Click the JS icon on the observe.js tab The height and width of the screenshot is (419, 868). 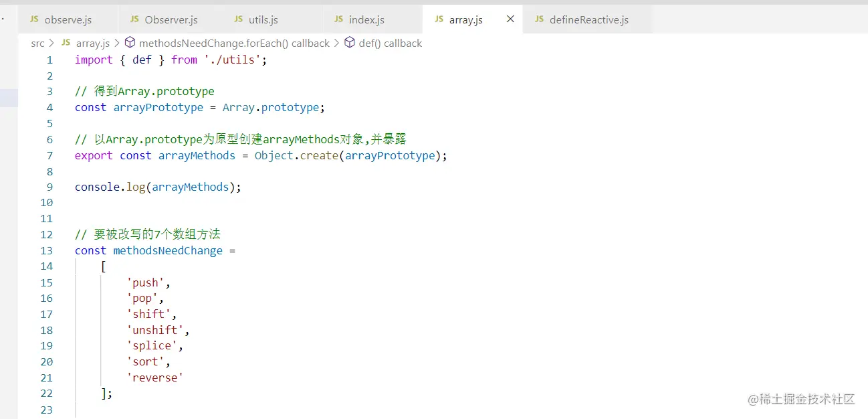pos(33,20)
